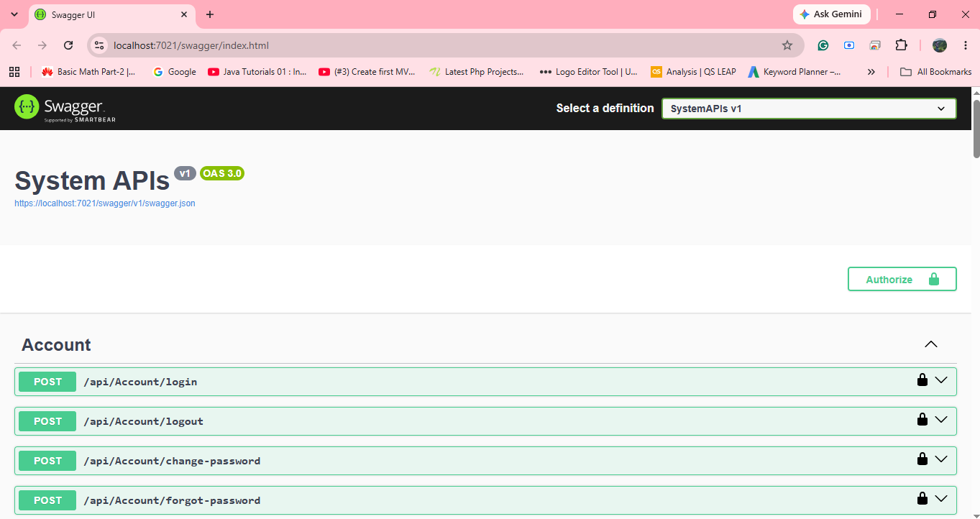
Task: Show hidden bookmarks via the double-chevron
Action: [x=871, y=72]
